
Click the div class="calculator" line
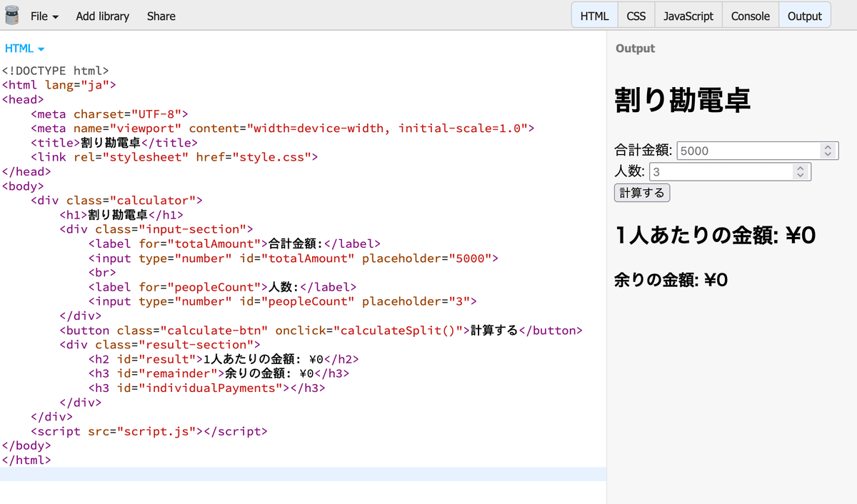(116, 201)
